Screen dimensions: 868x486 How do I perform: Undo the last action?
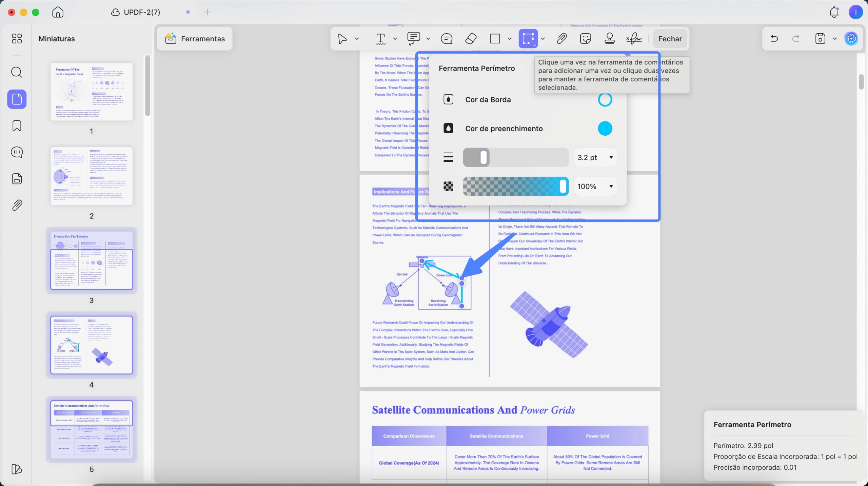point(774,38)
